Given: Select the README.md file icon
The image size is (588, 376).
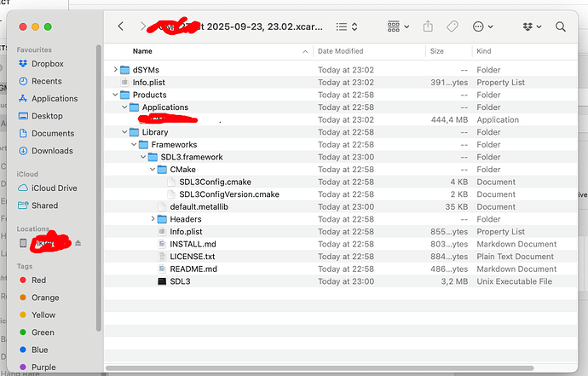Looking at the screenshot, I should point(162,269).
